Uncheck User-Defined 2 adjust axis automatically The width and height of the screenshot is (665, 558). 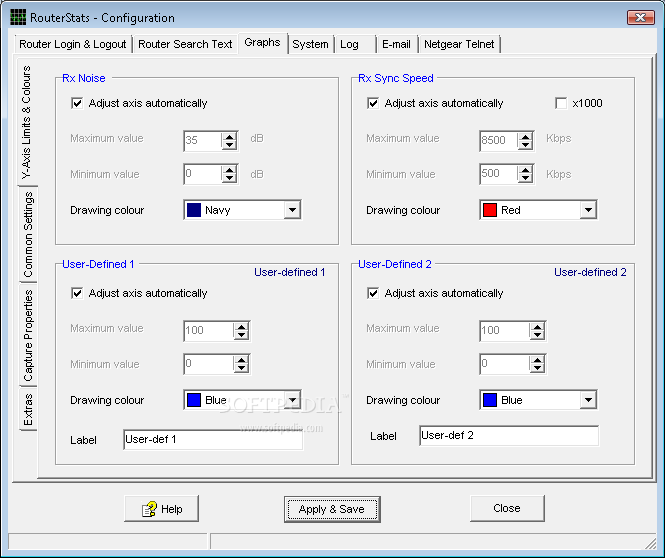pyautogui.click(x=373, y=293)
